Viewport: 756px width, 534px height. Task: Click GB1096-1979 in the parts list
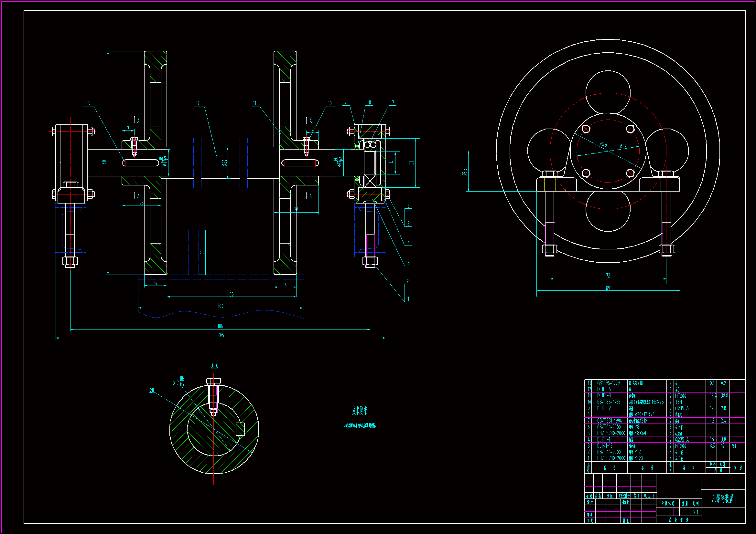[609, 383]
